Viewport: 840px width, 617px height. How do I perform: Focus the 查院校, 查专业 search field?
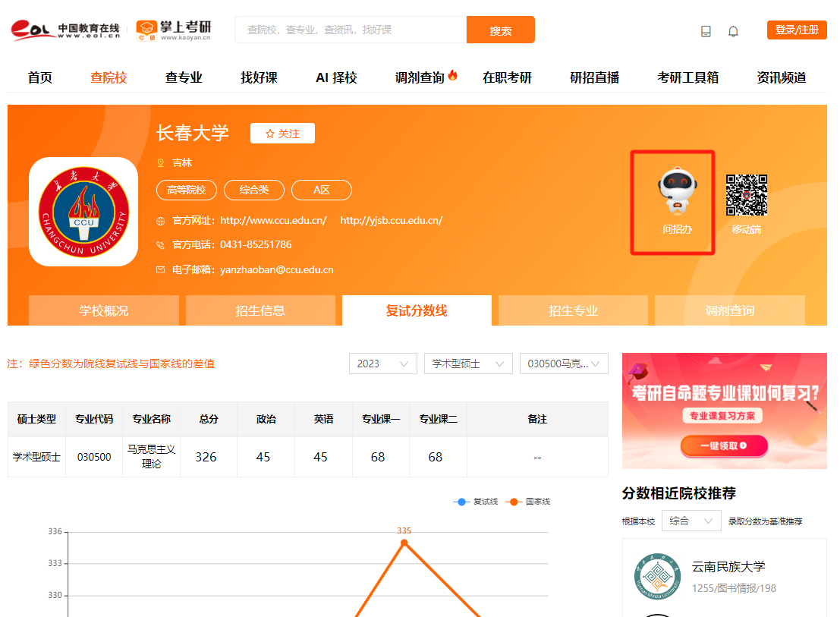coord(351,30)
